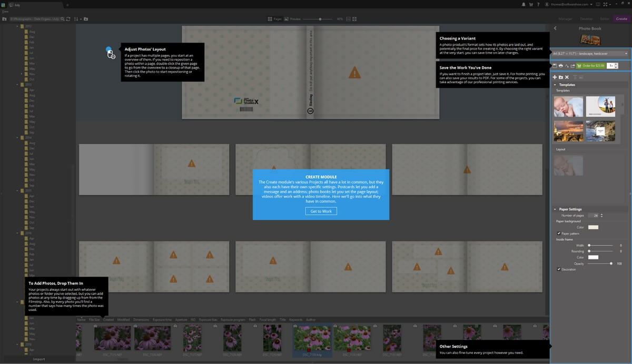The image size is (632, 364).
Task: Open the July tab at top
Action: (36, 5)
